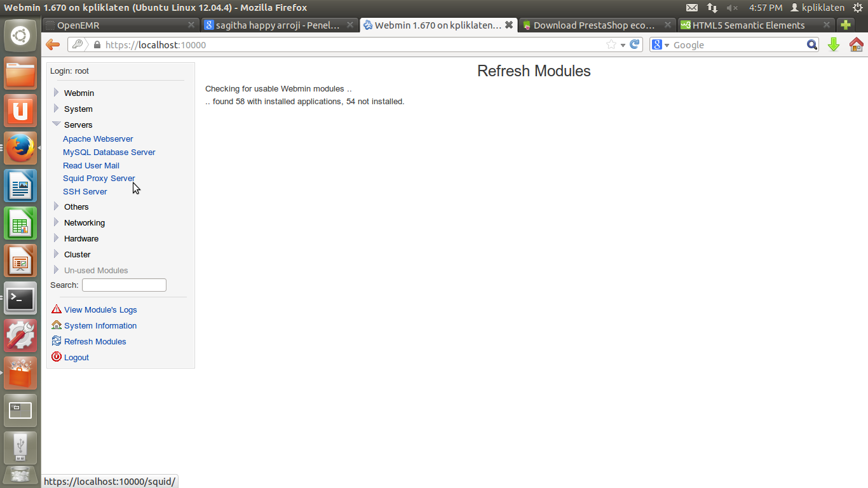Open Ubuntu Dash home launcher icon
Viewport: 868px width, 488px height.
(20, 36)
